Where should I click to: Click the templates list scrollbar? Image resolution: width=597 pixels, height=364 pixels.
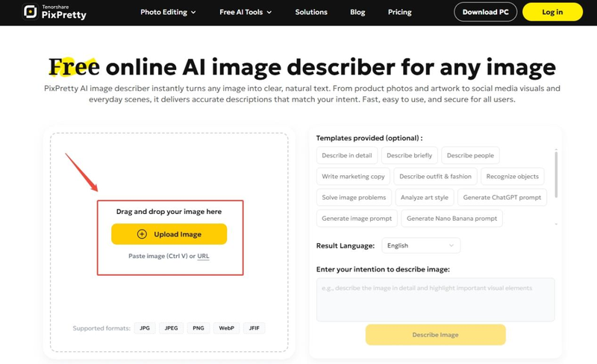(x=556, y=172)
